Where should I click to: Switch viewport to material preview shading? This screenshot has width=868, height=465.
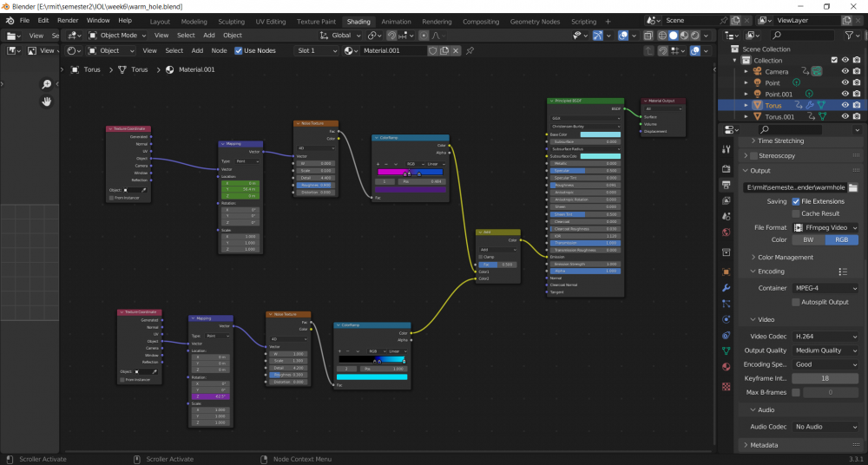[684, 36]
